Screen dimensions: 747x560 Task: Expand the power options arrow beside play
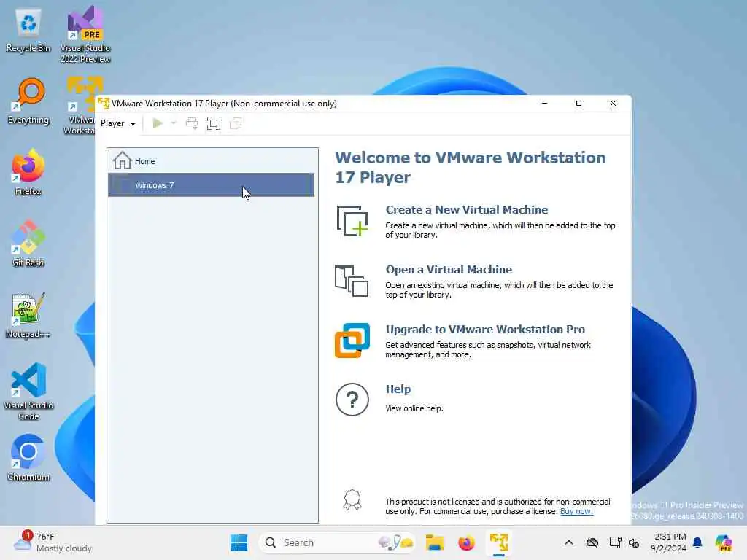[174, 123]
